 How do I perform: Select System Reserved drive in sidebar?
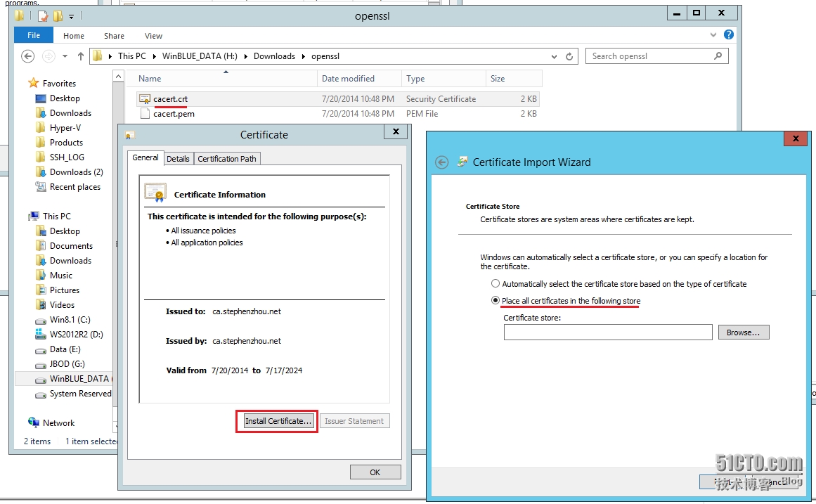80,394
